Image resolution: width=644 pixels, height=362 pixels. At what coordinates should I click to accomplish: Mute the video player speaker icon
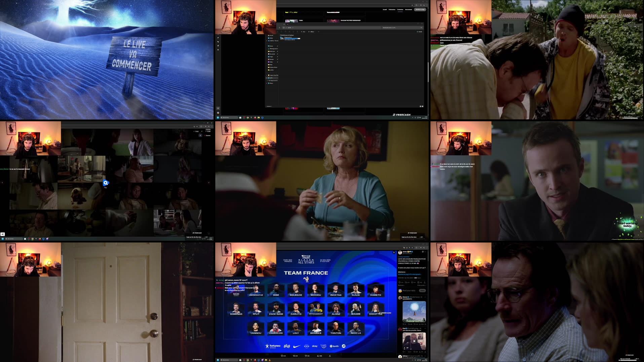click(3, 234)
